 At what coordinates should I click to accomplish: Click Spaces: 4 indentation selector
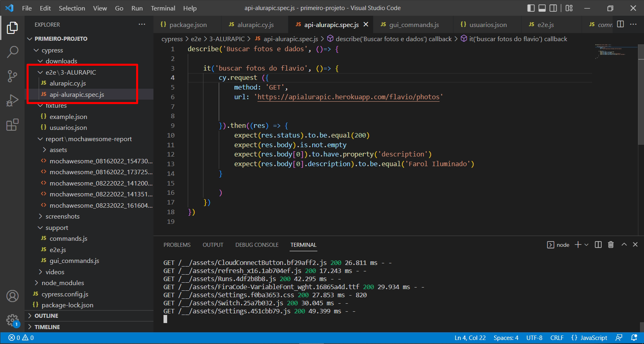click(506, 338)
